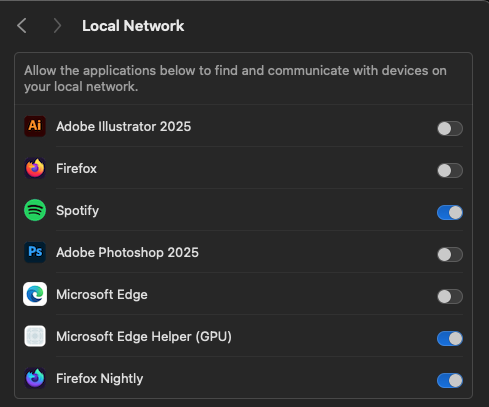Click the green Spotify app icon
489x407 pixels.
point(35,210)
